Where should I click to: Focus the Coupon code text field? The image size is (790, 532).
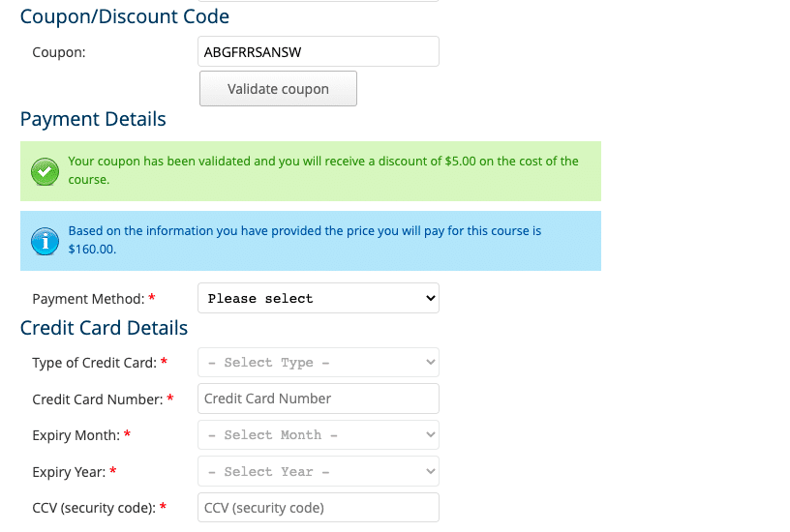[319, 51]
